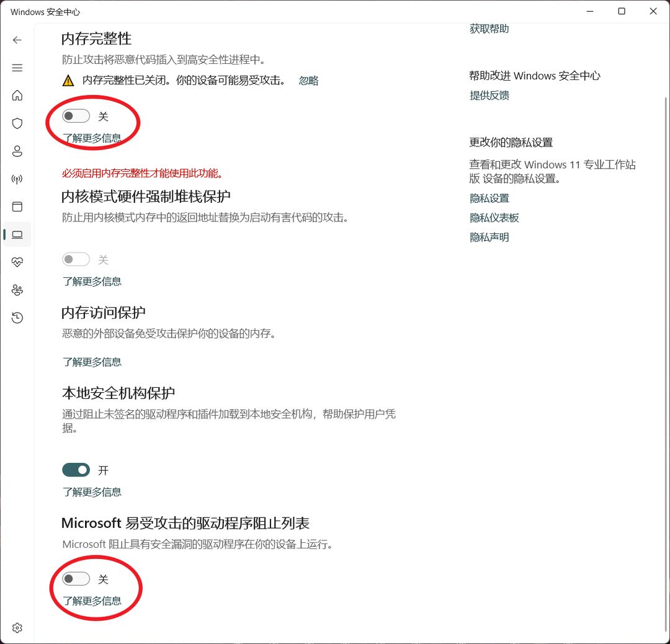This screenshot has width=670, height=644.
Task: Click the 内核模式硬件强制堆栈保护 heading
Action: [x=146, y=197]
